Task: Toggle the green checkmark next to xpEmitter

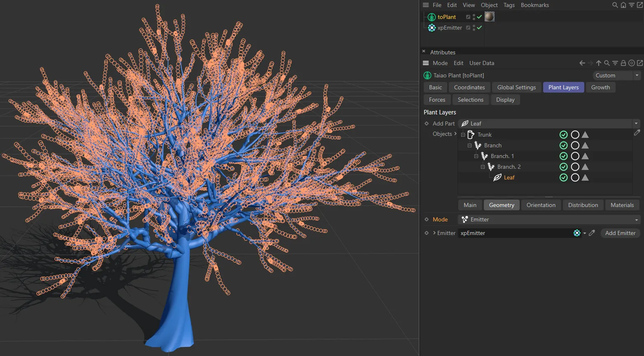Action: click(479, 28)
